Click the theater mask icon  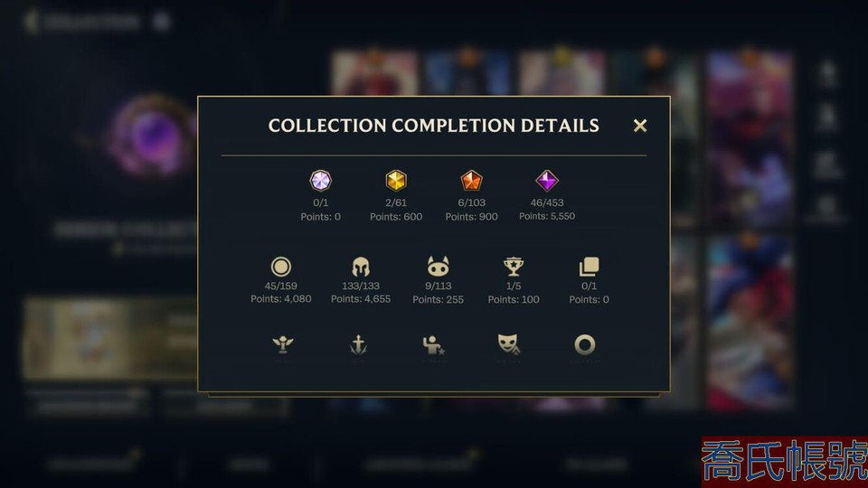pos(509,344)
